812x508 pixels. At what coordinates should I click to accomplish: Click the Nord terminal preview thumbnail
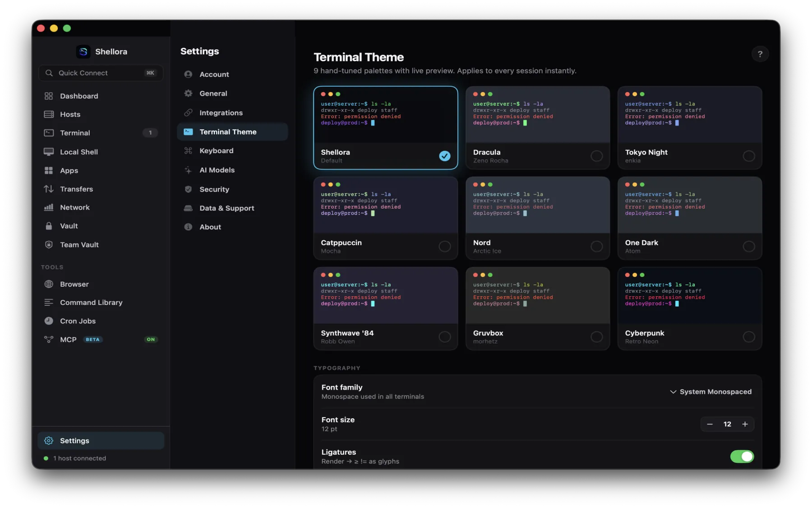pos(537,205)
